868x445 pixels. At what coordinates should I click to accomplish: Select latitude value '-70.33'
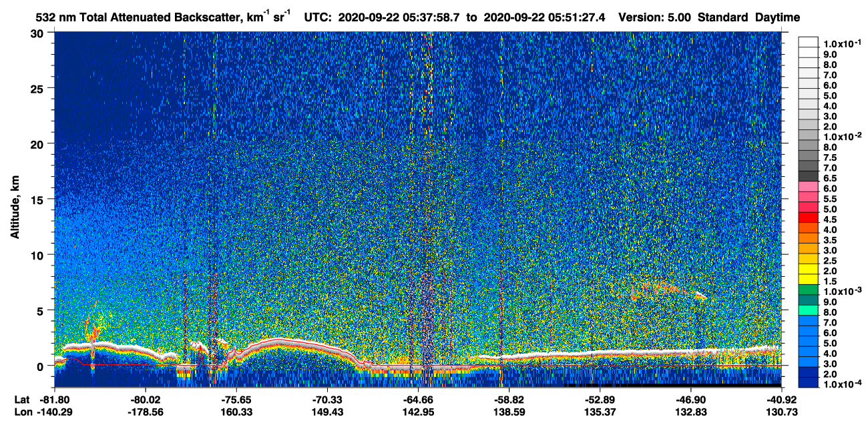tap(327, 400)
